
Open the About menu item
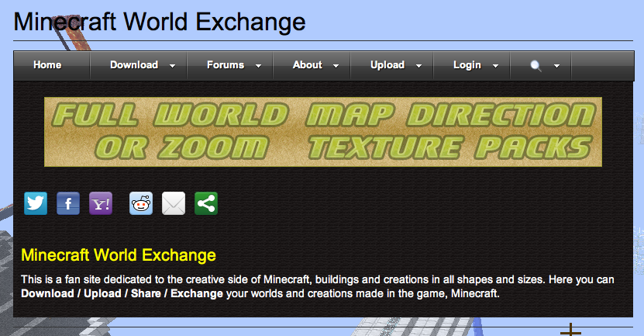tap(307, 65)
